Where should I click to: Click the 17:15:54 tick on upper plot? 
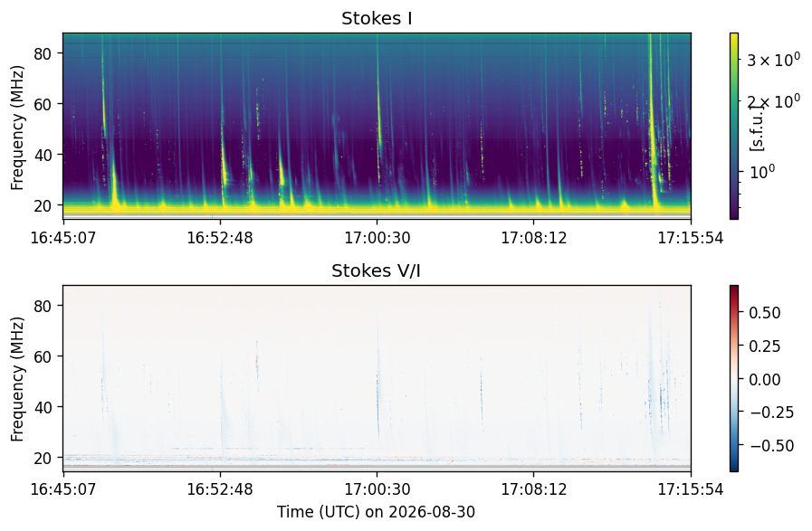click(x=691, y=238)
